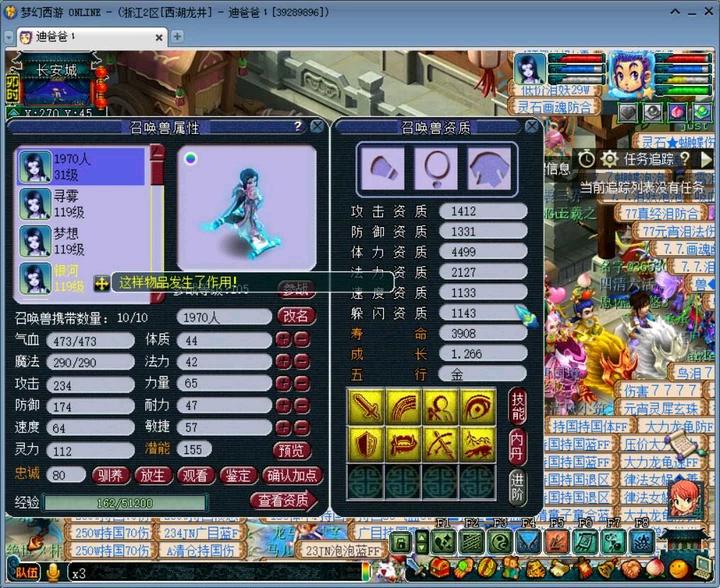Viewport: 720px width, 588px height.
Task: Open the handshake friends icon
Action: click(x=631, y=568)
